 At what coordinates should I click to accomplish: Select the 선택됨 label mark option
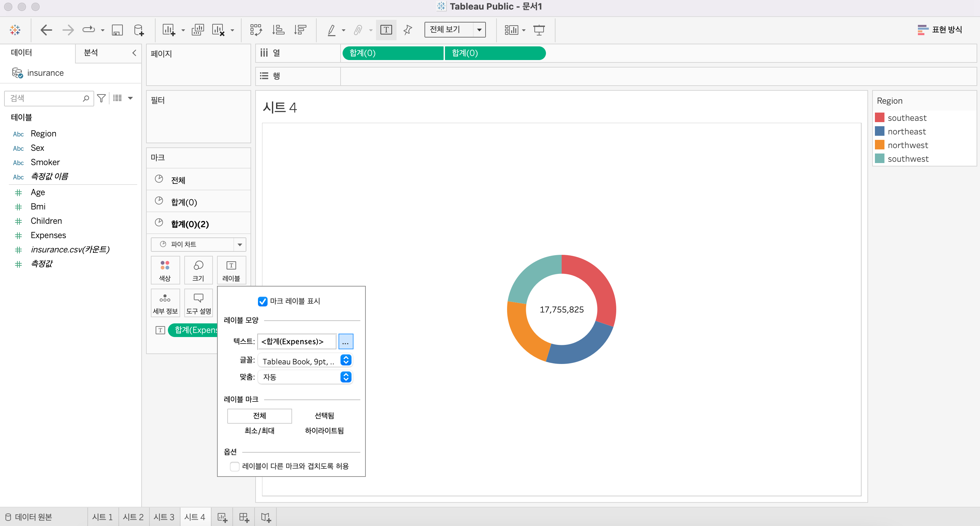(x=324, y=416)
